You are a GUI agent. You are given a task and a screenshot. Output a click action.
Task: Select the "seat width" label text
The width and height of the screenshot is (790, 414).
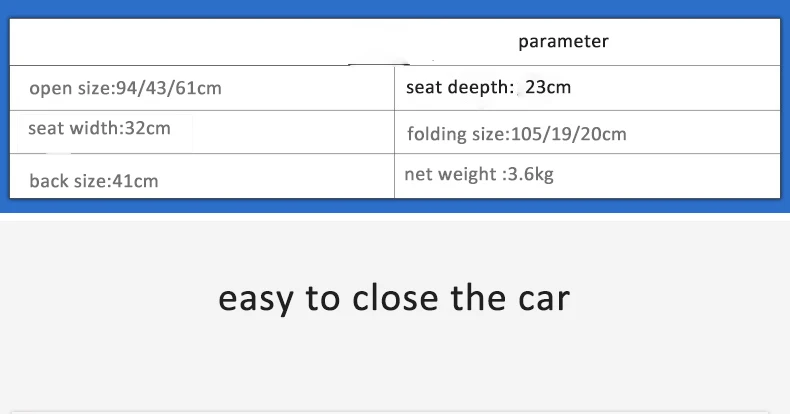point(74,128)
